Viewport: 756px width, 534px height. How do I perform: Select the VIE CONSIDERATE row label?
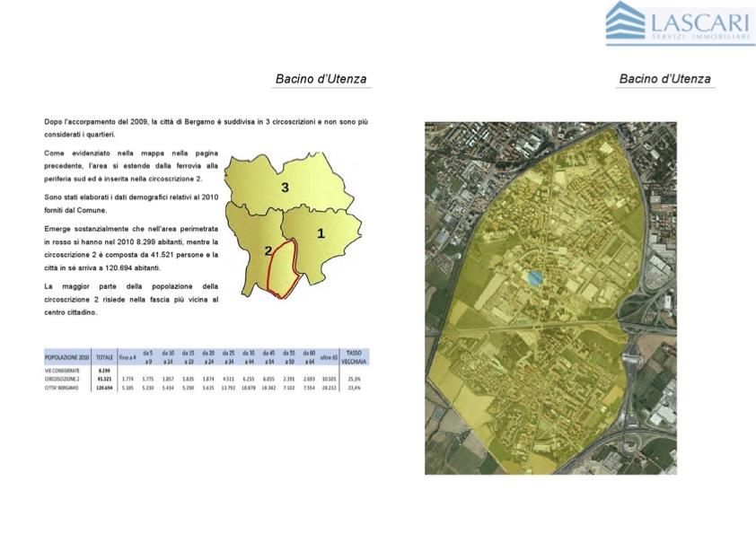[63, 370]
